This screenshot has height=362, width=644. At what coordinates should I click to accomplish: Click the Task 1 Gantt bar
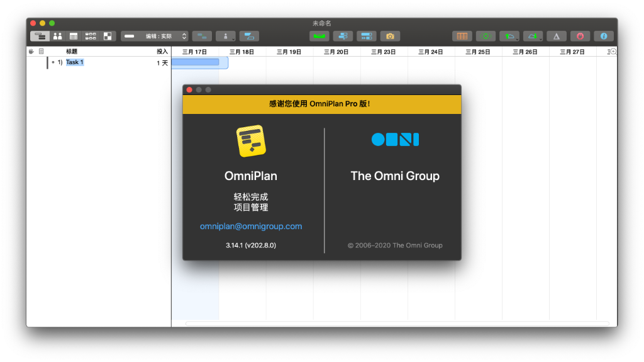[196, 62]
